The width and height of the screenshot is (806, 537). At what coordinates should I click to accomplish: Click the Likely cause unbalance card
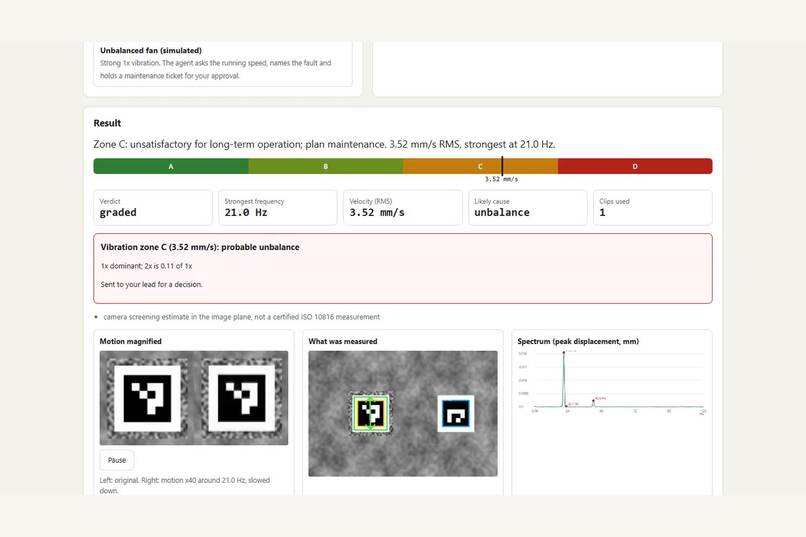527,208
